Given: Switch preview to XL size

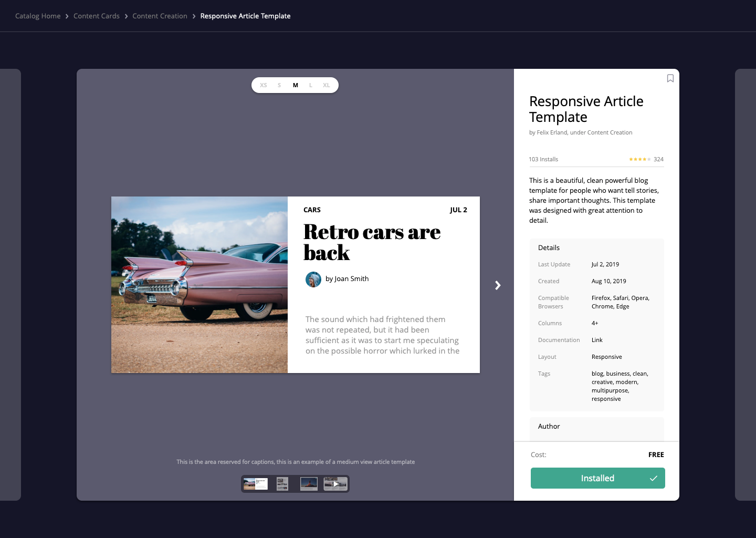Looking at the screenshot, I should tap(327, 85).
